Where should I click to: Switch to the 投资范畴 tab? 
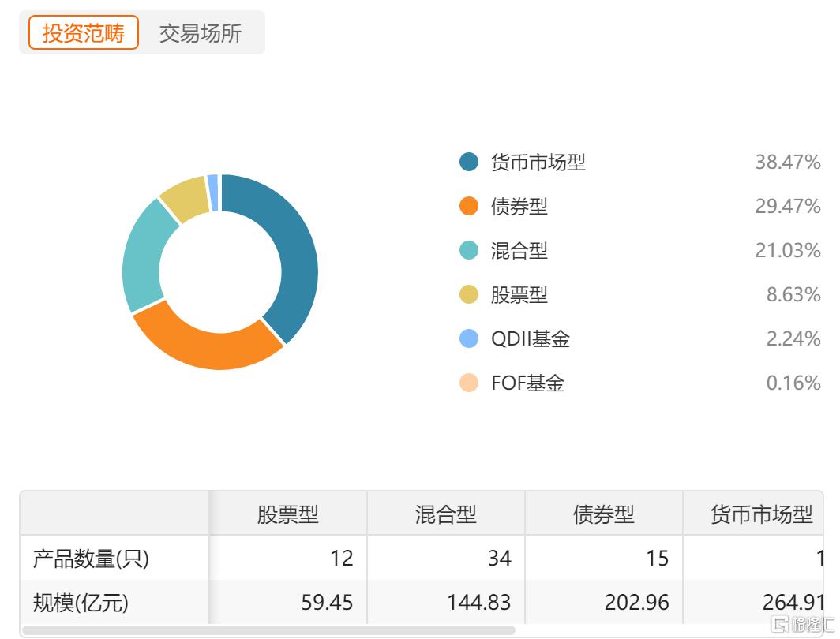coord(84,32)
